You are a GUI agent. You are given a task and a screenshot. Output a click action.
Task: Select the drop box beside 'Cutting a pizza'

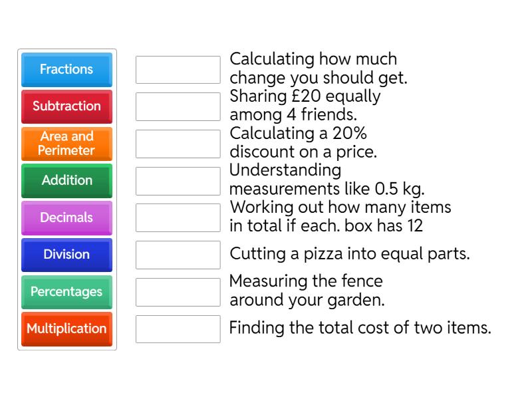178,255
